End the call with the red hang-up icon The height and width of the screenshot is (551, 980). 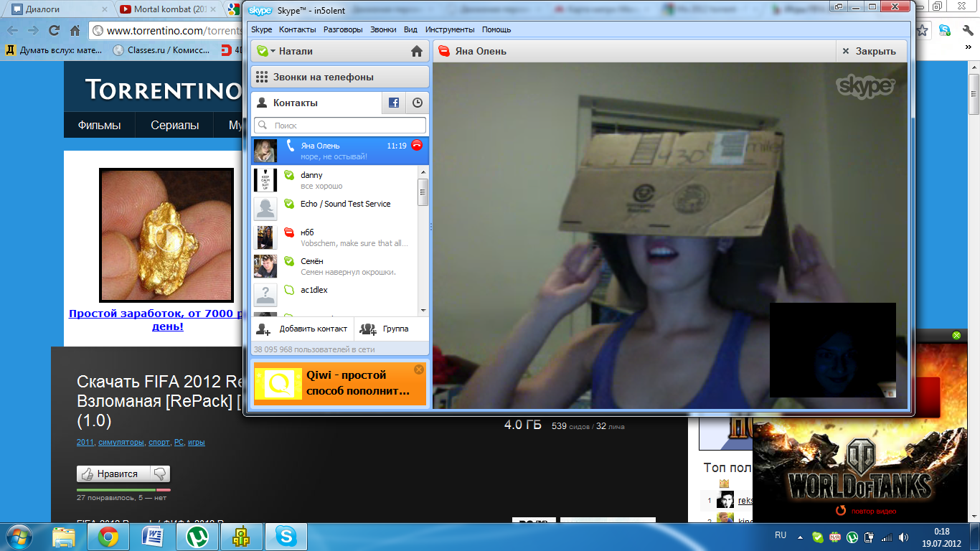(417, 146)
